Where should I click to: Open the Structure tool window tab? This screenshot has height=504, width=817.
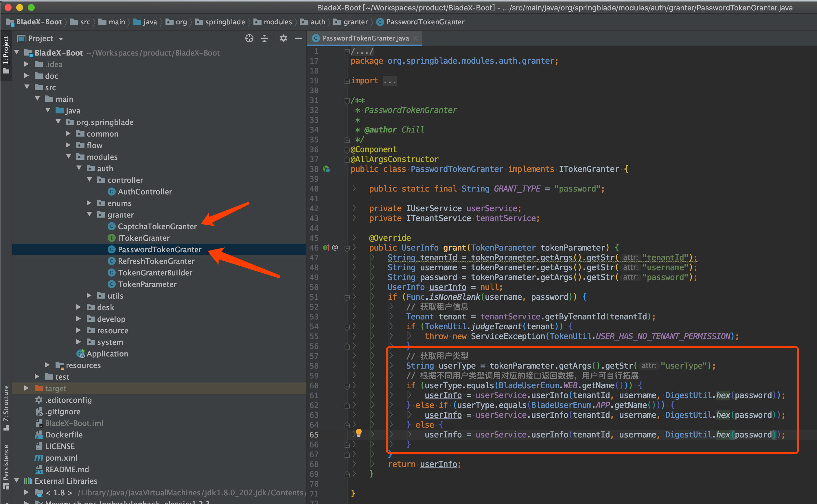click(x=6, y=408)
